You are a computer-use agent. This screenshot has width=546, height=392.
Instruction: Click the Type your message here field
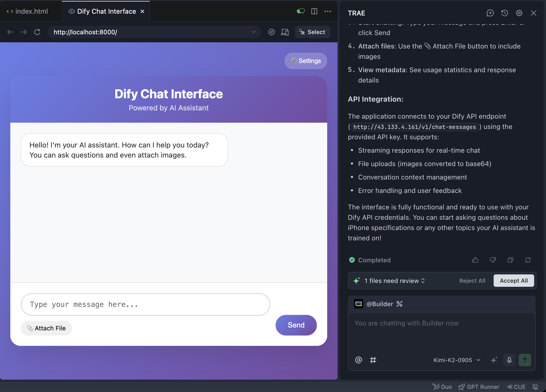pyautogui.click(x=145, y=304)
